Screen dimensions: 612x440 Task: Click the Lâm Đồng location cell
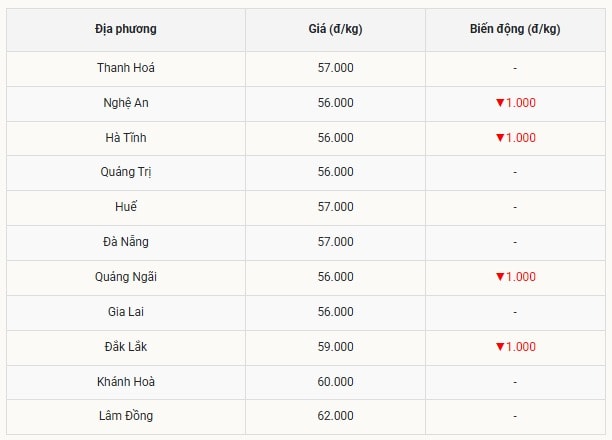pos(126,416)
